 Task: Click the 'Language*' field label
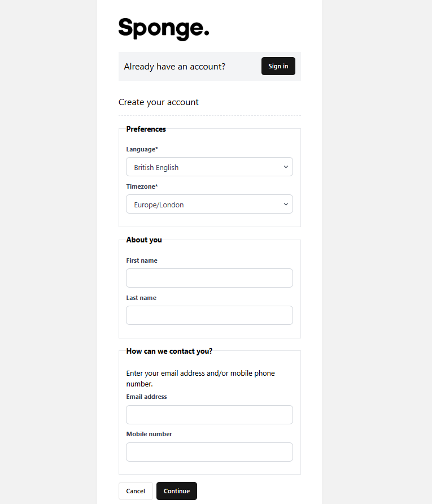[x=142, y=149]
